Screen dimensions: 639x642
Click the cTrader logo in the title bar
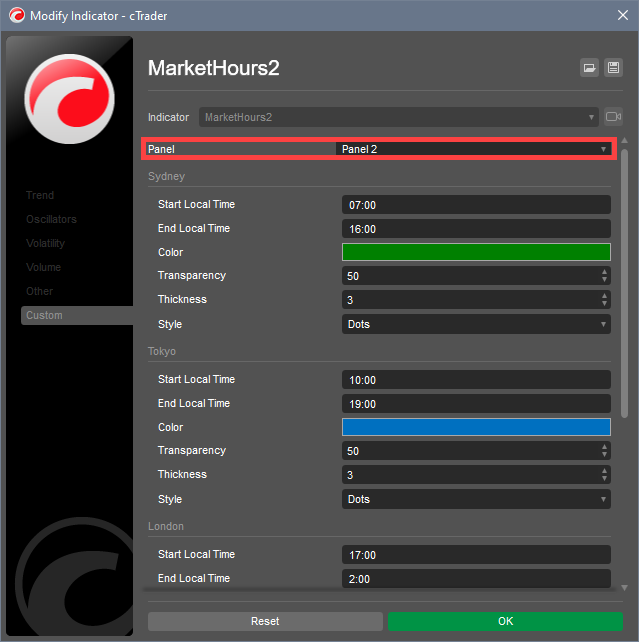(17, 16)
